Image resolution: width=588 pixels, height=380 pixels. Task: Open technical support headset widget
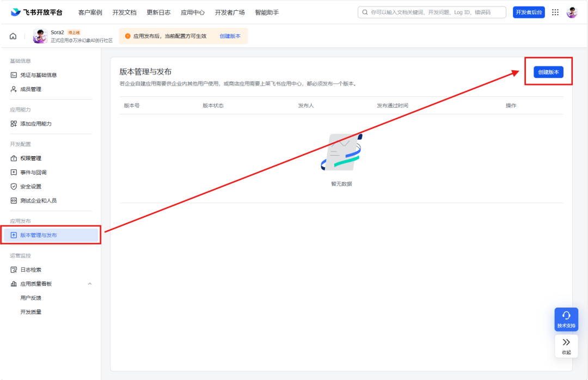click(x=566, y=319)
